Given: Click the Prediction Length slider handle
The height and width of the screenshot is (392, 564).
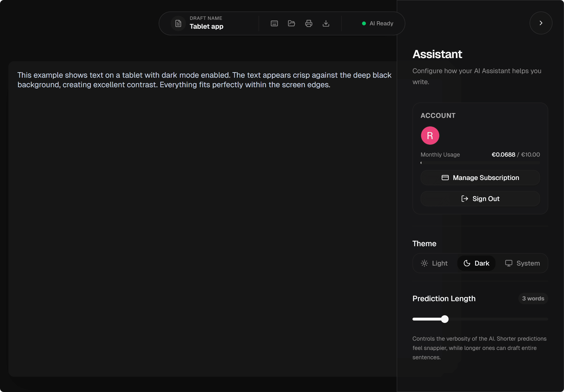Looking at the screenshot, I should [x=445, y=319].
